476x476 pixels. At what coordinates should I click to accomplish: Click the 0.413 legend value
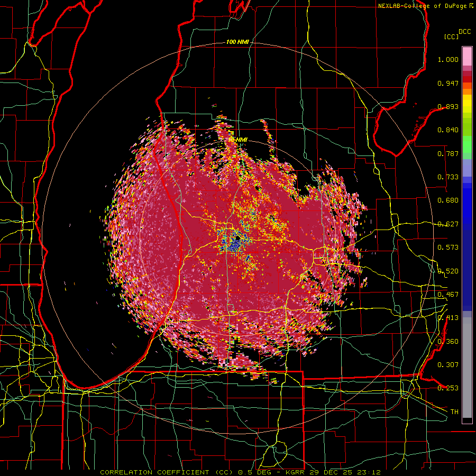click(448, 318)
